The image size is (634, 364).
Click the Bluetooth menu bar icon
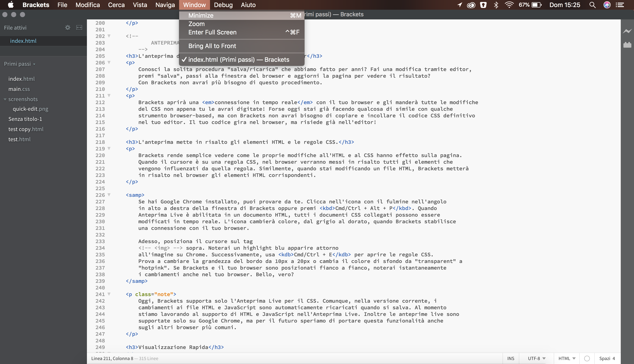click(496, 5)
